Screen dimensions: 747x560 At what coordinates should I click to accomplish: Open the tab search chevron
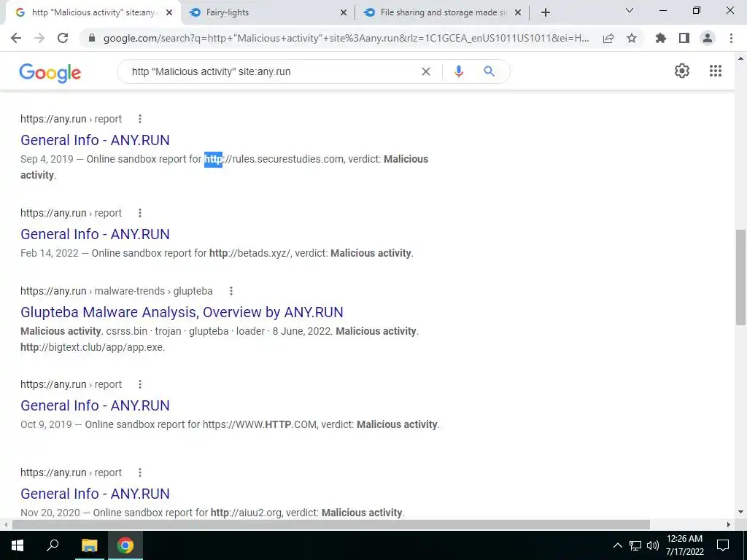[x=630, y=10]
